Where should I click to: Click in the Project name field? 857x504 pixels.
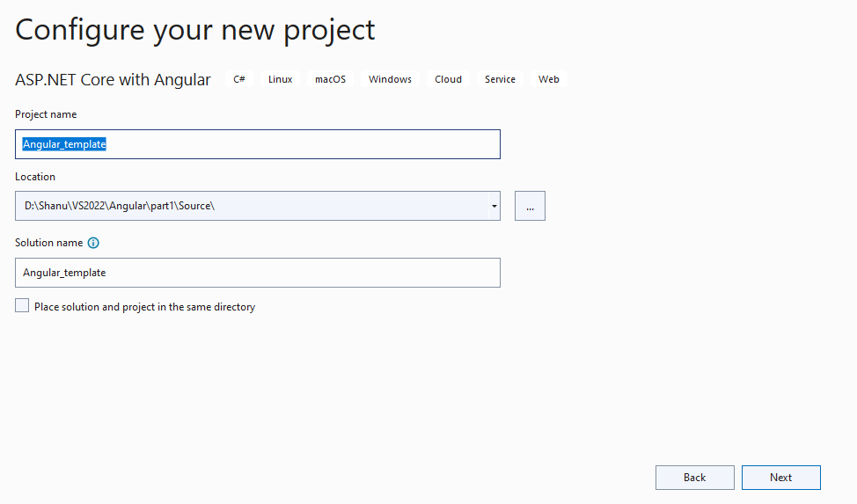[258, 144]
